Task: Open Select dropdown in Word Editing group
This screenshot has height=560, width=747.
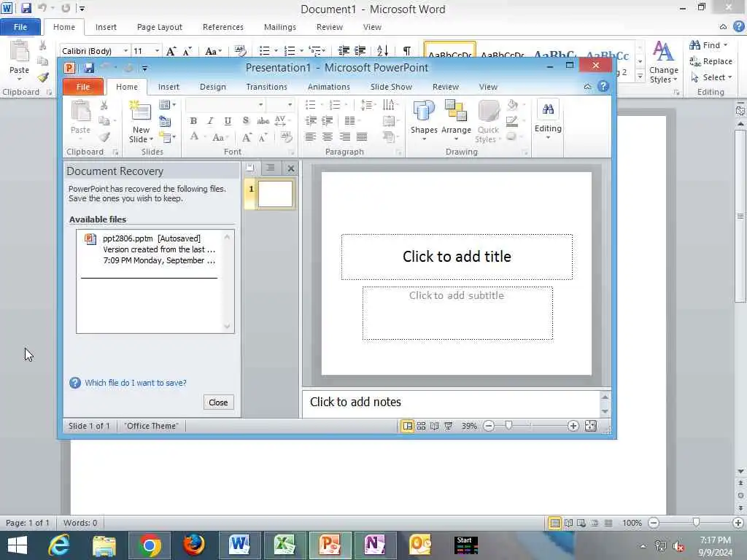Action: click(x=711, y=77)
